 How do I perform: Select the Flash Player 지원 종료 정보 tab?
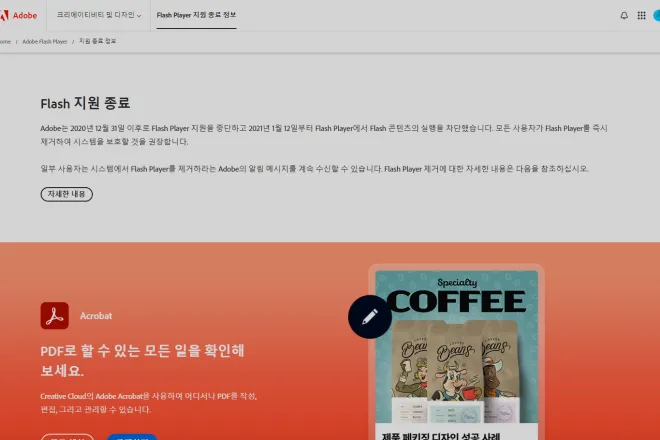(196, 15)
